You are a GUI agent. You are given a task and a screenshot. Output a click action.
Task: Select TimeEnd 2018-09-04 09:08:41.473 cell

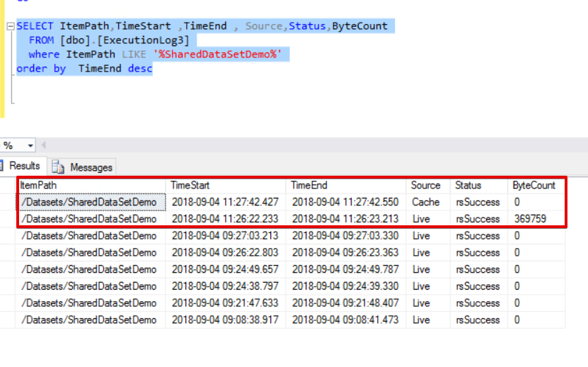click(x=346, y=320)
